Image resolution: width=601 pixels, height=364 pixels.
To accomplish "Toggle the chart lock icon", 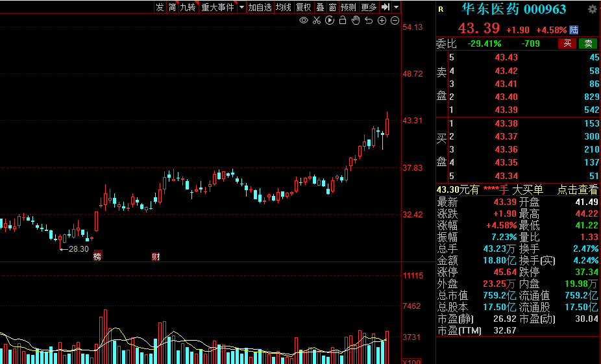I will click(342, 21).
